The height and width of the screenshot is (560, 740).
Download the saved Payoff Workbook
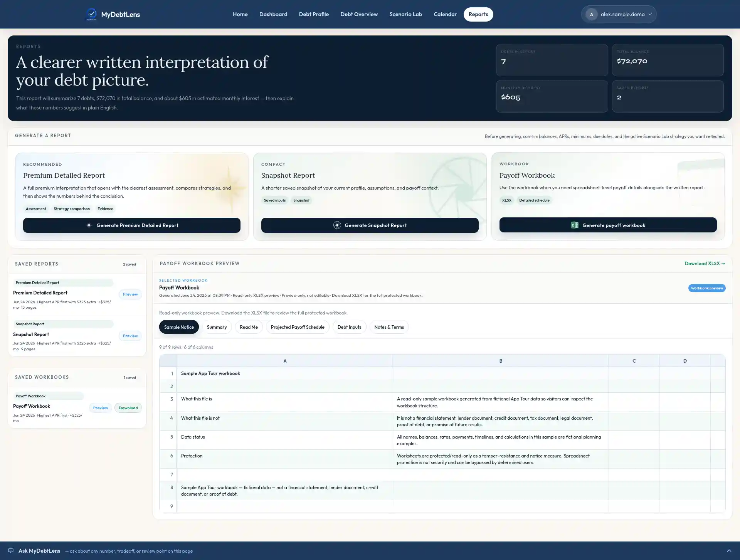128,408
